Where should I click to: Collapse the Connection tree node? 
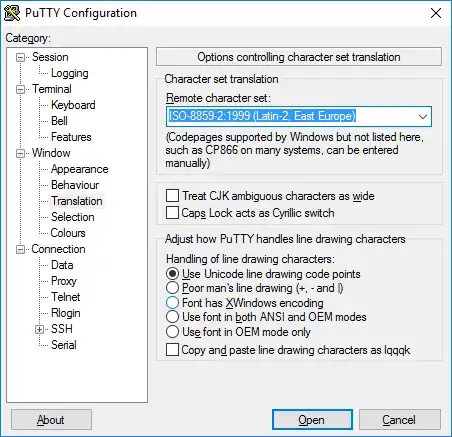coord(20,249)
